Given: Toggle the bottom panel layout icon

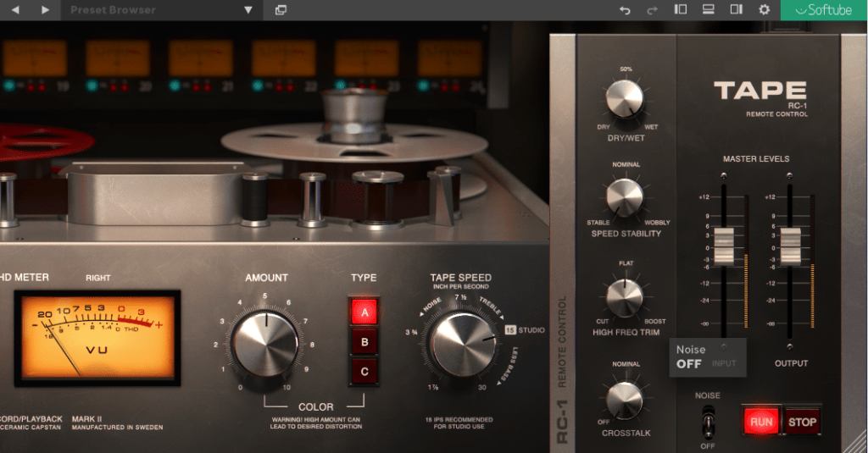Looking at the screenshot, I should (x=708, y=10).
